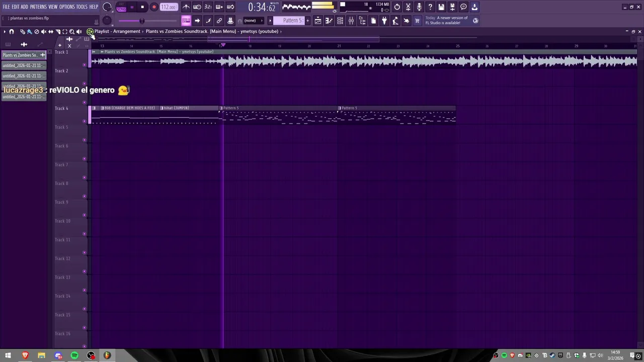Toggle overdub blend recording button
This screenshot has height=362, width=644.
[219, 7]
